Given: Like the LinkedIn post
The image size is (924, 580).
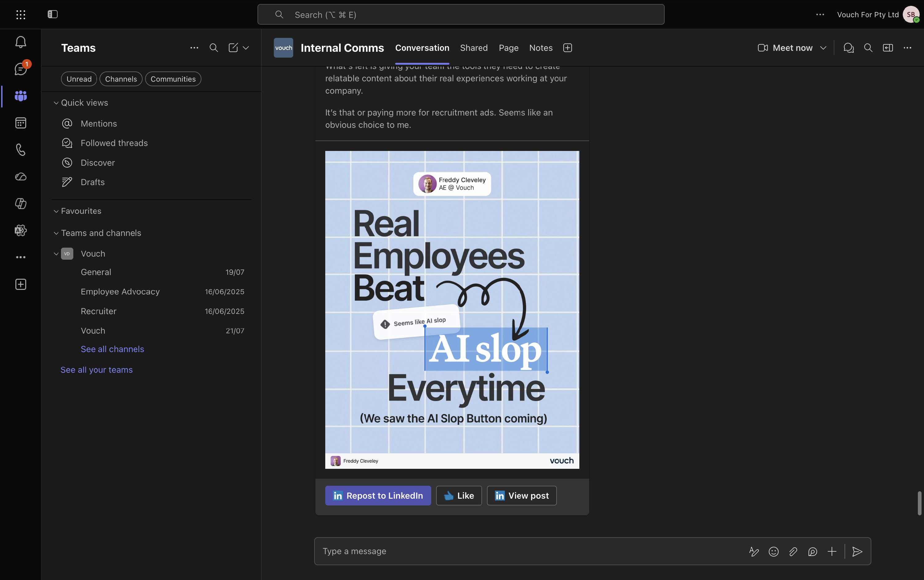Looking at the screenshot, I should point(459,496).
